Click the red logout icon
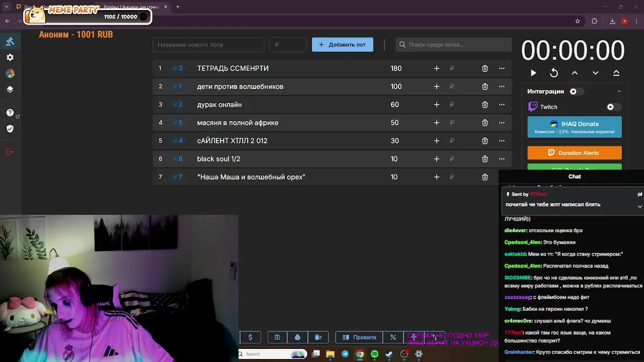 (10, 152)
